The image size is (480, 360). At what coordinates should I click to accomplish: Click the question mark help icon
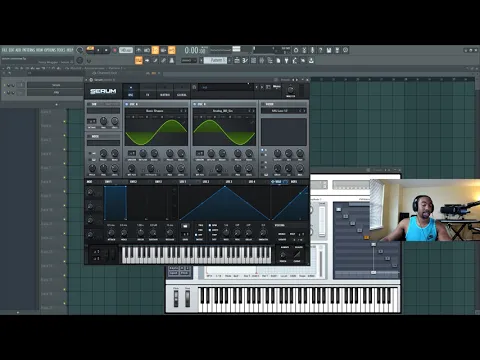(320, 50)
